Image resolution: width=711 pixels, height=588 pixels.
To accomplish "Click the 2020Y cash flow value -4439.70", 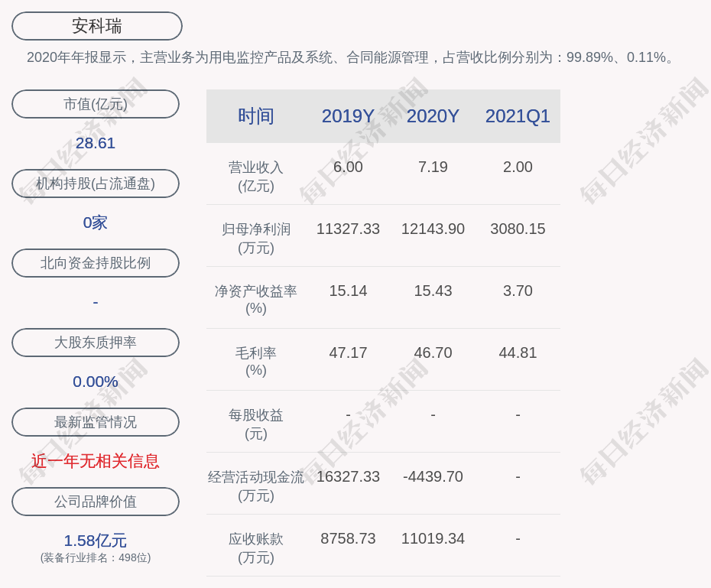I will tap(433, 476).
